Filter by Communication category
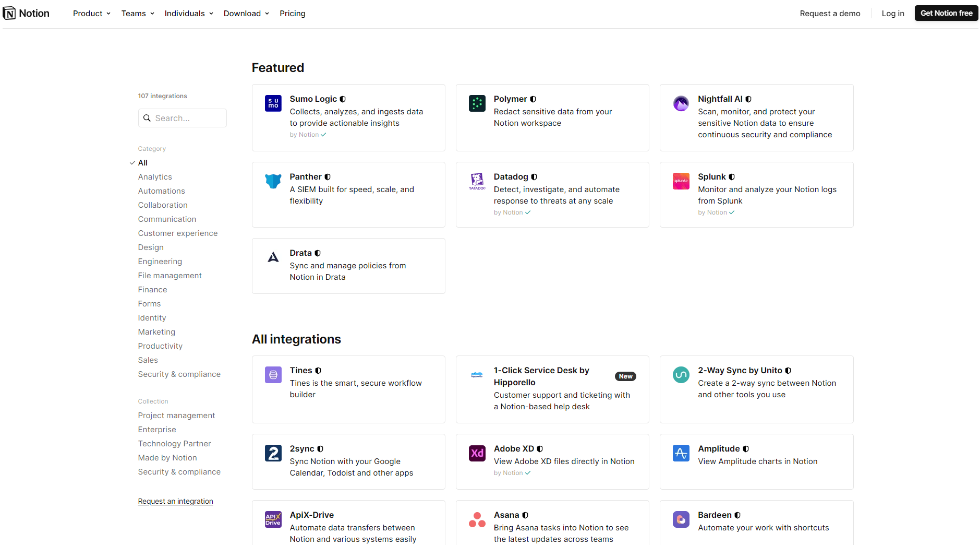980x545 pixels. pyautogui.click(x=167, y=219)
